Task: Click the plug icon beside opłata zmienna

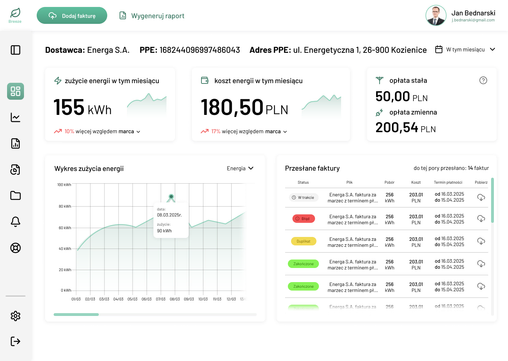Action: [379, 113]
